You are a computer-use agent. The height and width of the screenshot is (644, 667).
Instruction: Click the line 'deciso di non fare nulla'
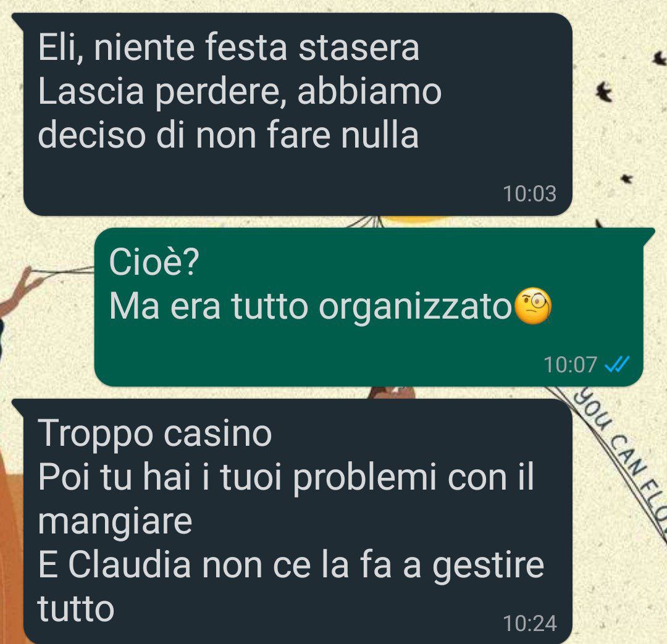coord(229,135)
